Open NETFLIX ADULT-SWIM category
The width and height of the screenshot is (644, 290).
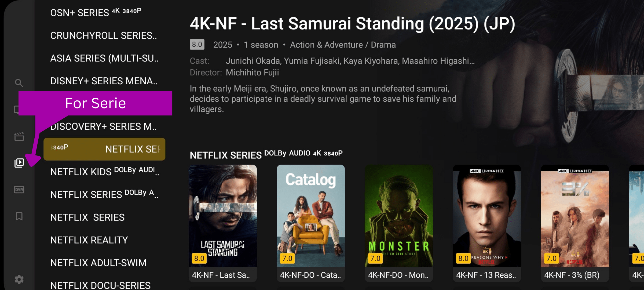click(x=98, y=263)
